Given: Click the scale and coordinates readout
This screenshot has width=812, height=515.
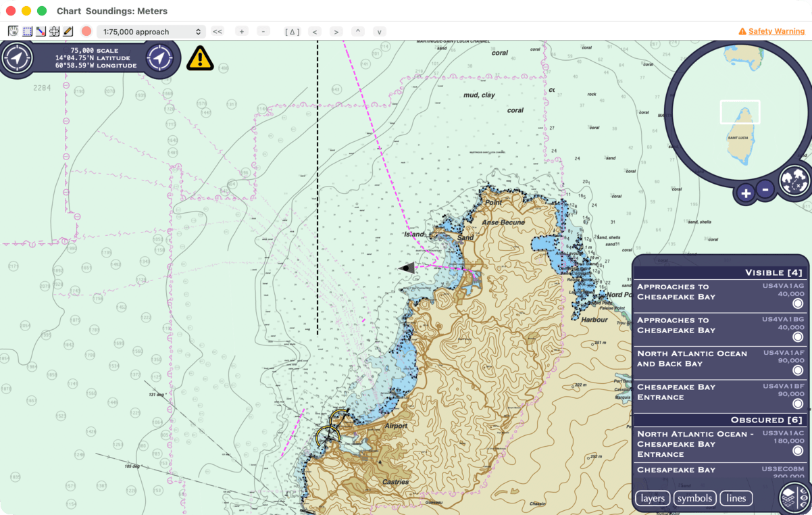Looking at the screenshot, I should coord(97,58).
